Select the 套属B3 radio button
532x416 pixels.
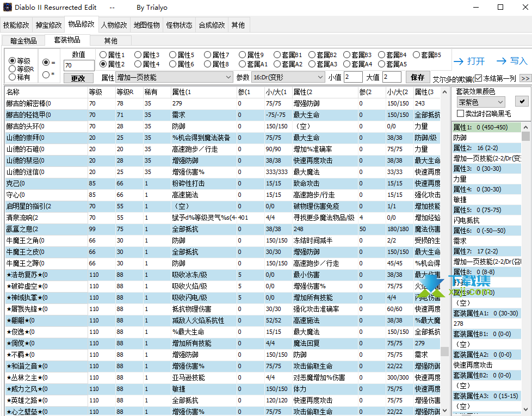tap(347, 54)
